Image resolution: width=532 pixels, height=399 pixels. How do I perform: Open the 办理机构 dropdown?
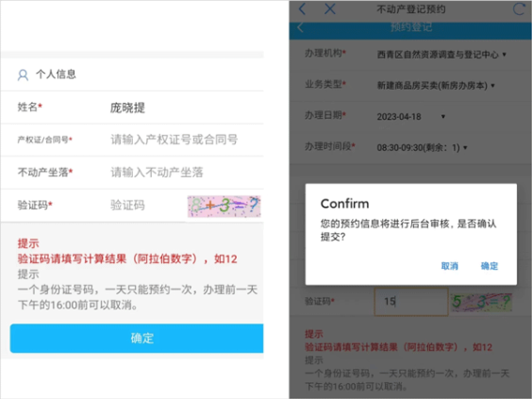pyautogui.click(x=441, y=55)
